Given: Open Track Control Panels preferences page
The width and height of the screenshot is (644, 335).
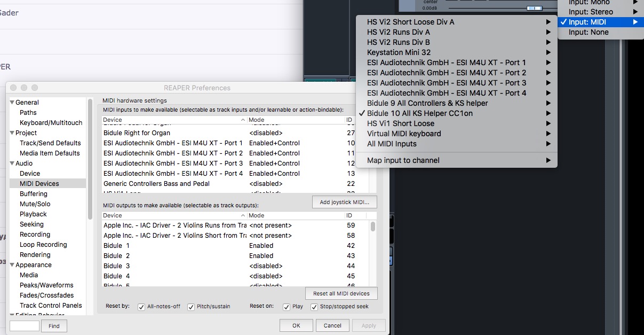Looking at the screenshot, I should tap(51, 306).
